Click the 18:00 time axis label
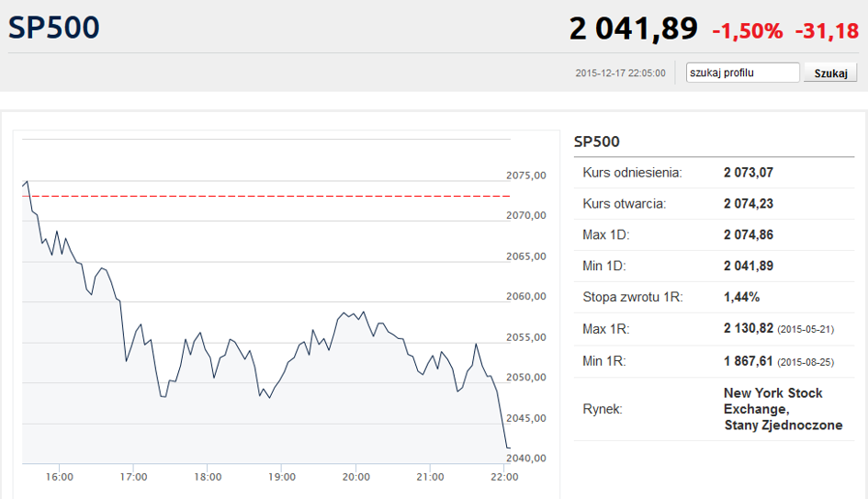This screenshot has width=868, height=499. tap(208, 477)
